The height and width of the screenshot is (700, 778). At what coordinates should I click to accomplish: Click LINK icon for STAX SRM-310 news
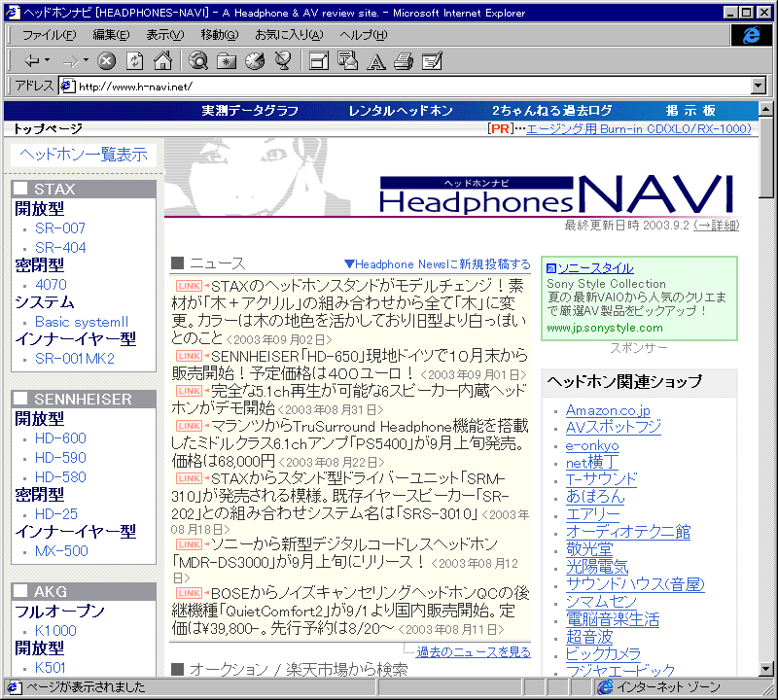click(x=189, y=478)
